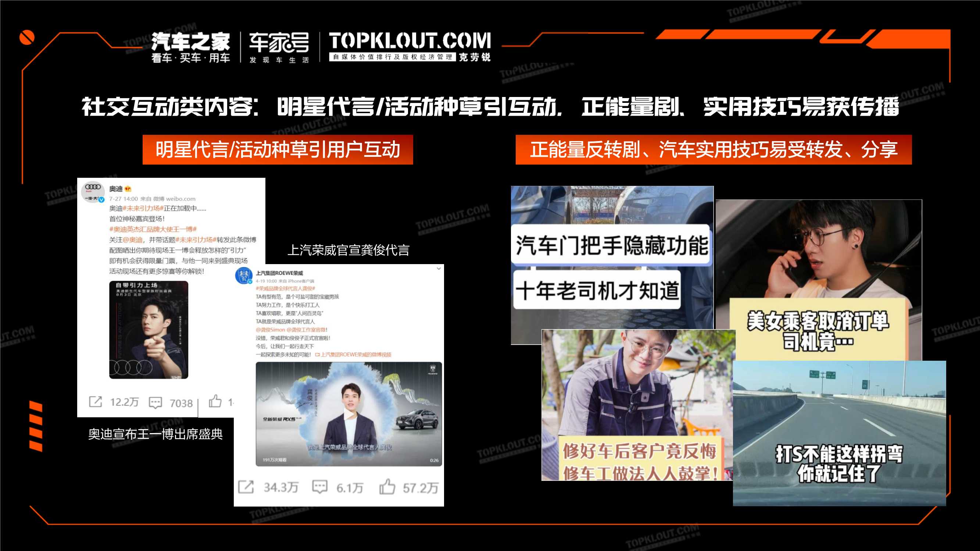This screenshot has height=551, width=980.
Task: Click the 车家号 logo
Action: coord(279,42)
